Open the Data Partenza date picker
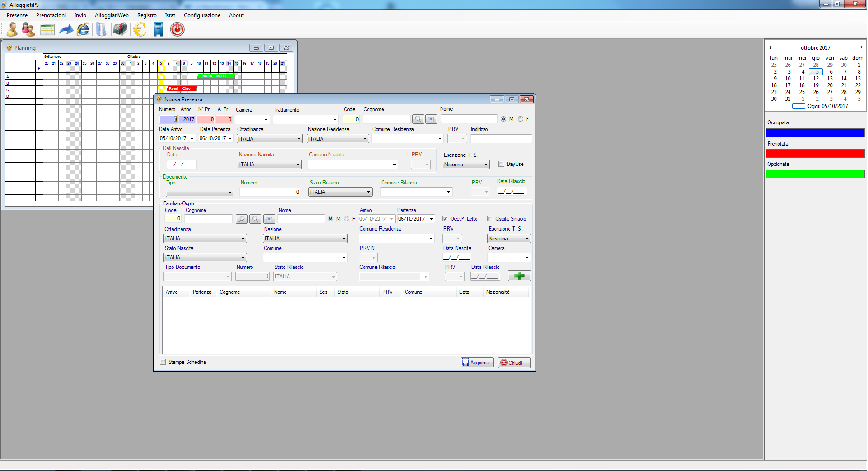This screenshot has width=868, height=471. tap(230, 139)
